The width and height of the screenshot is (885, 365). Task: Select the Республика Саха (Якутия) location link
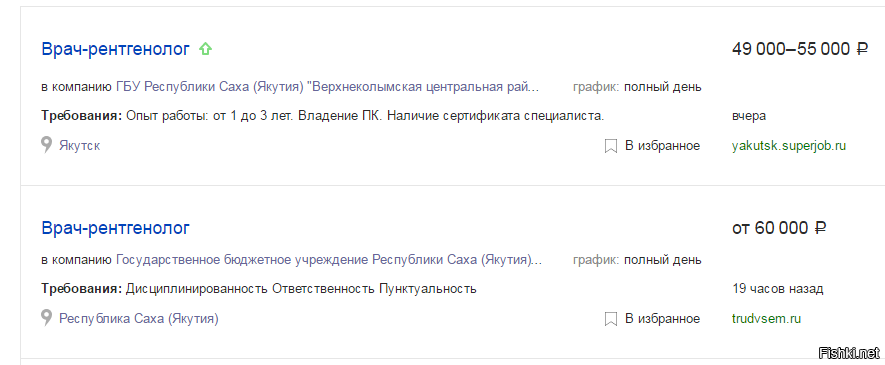pyautogui.click(x=139, y=319)
